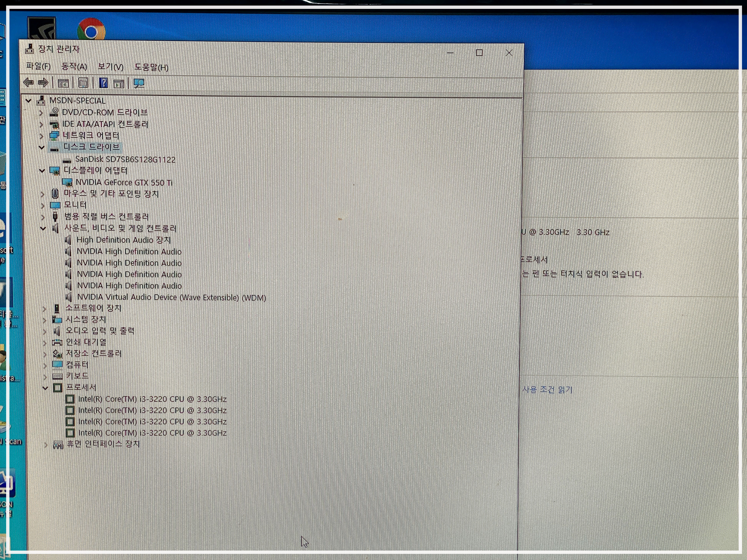The width and height of the screenshot is (747, 560).
Task: Click the Properties toolbar icon
Action: click(83, 83)
